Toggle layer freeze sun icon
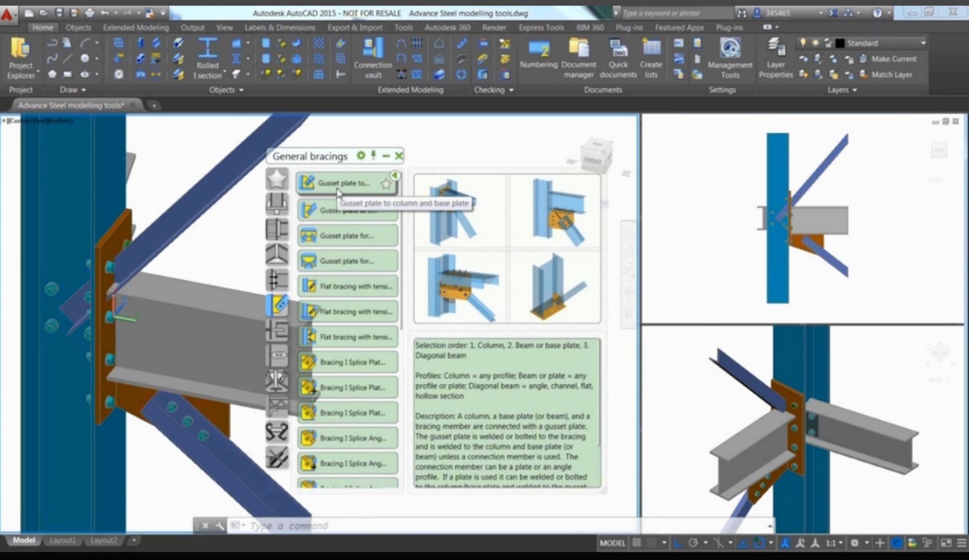 tap(814, 42)
